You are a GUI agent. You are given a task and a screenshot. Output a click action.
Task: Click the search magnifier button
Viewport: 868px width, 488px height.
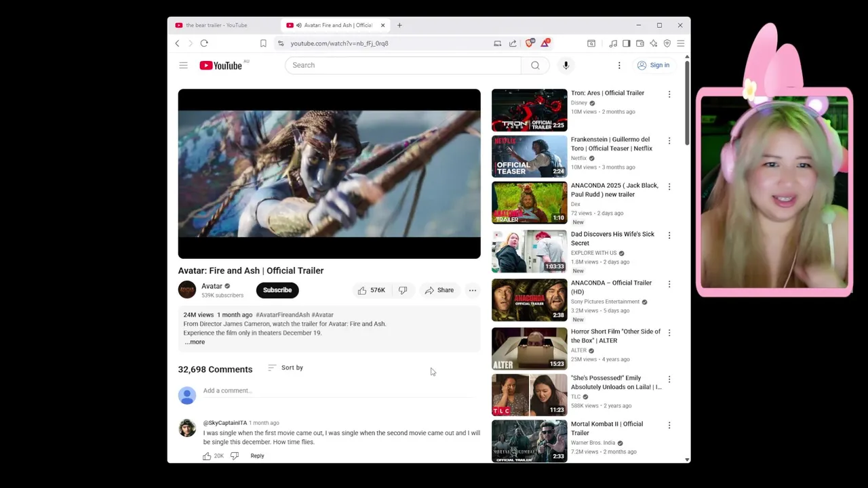535,65
